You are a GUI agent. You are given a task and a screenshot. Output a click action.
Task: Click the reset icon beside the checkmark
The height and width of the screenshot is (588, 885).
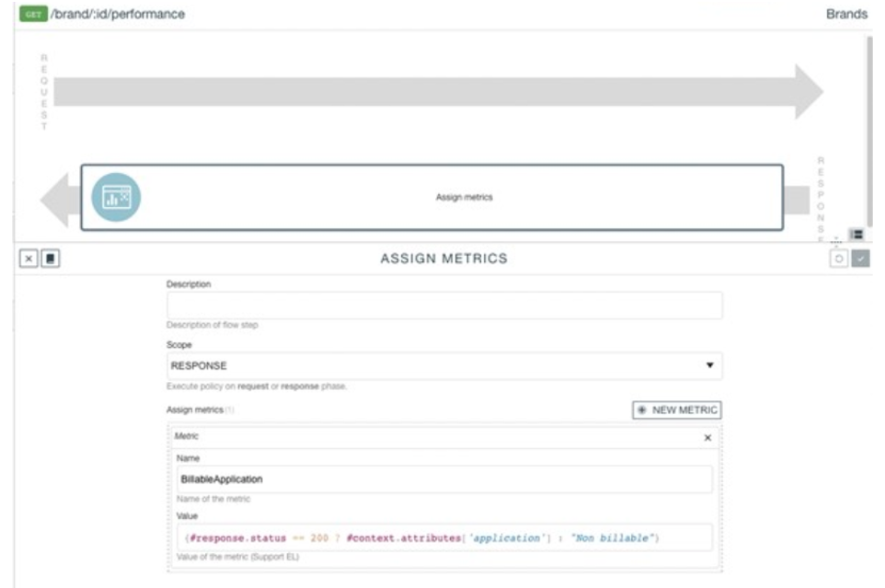839,259
